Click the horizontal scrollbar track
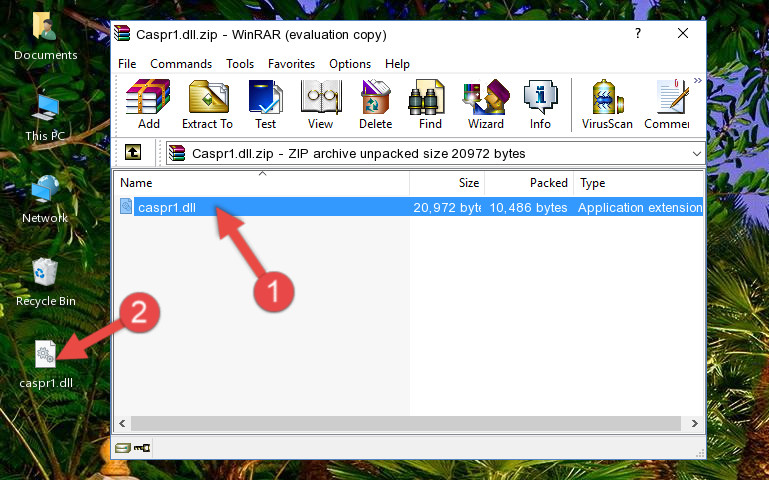This screenshot has width=769, height=480. 406,423
